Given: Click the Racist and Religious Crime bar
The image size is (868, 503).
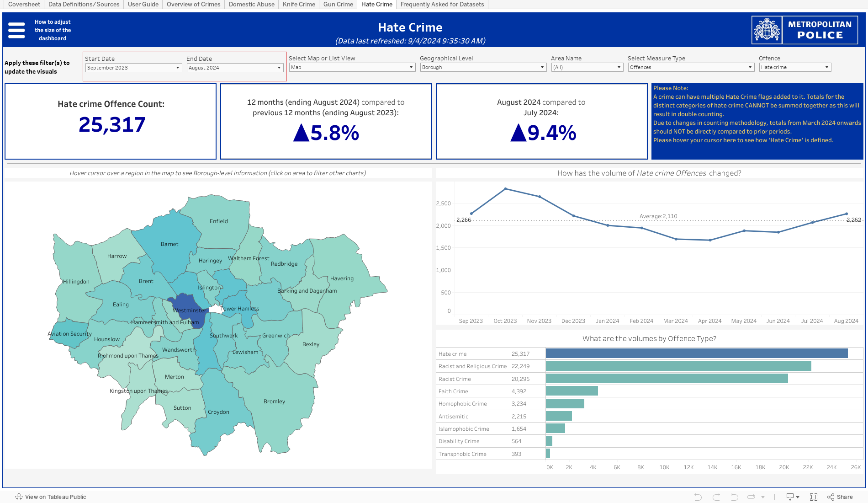Looking at the screenshot, I should (678, 366).
